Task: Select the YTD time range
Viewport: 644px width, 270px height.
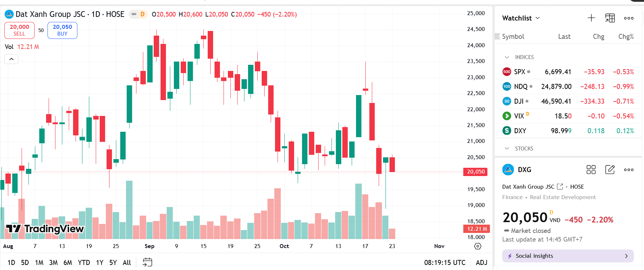Action: click(x=84, y=262)
